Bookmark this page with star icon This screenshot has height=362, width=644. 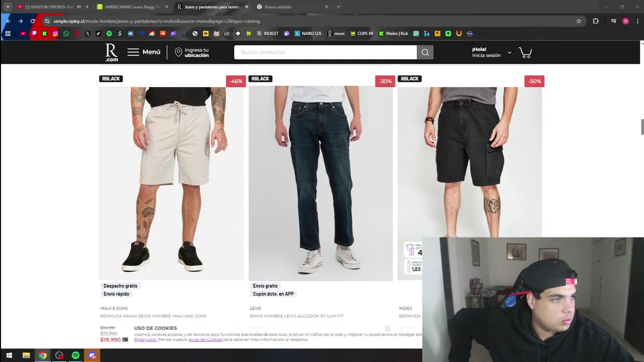(579, 21)
